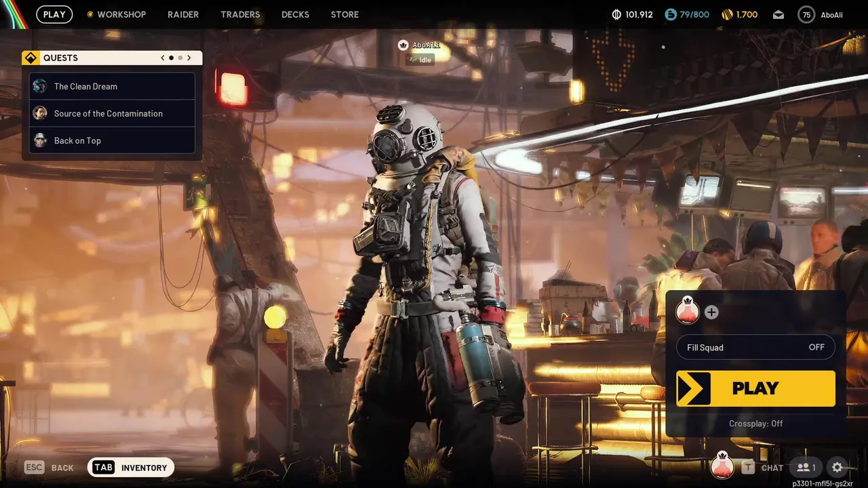Open the squad members count icon
The image size is (868, 488).
tap(806, 468)
